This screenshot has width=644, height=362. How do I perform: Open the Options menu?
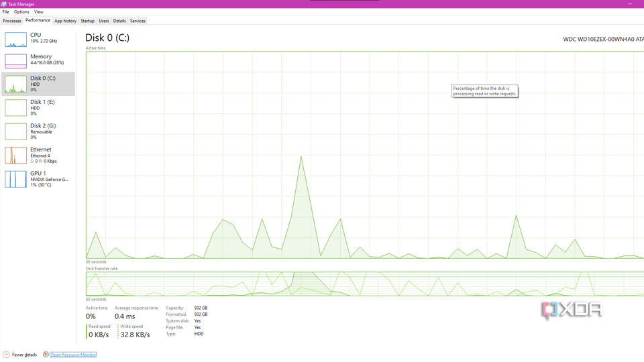pos(21,12)
